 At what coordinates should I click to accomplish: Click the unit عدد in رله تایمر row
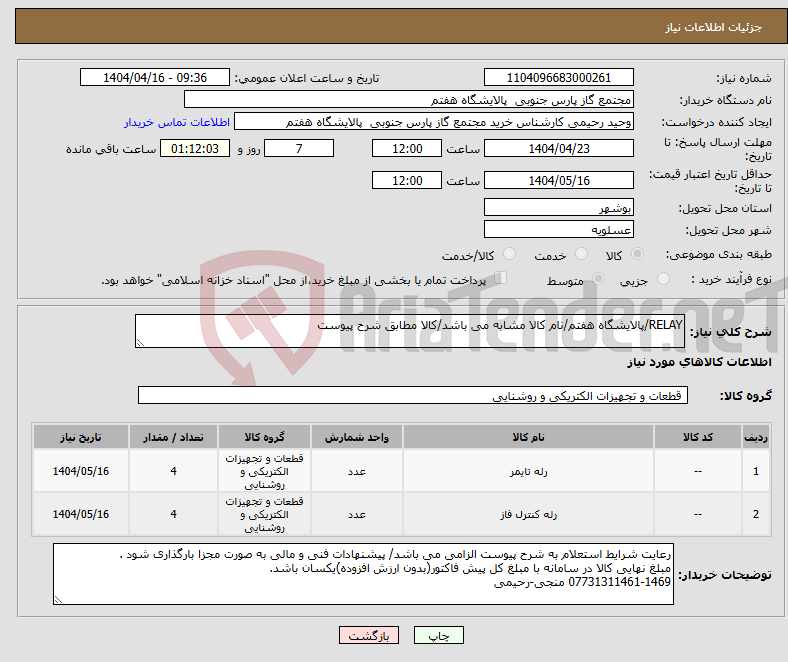[357, 471]
